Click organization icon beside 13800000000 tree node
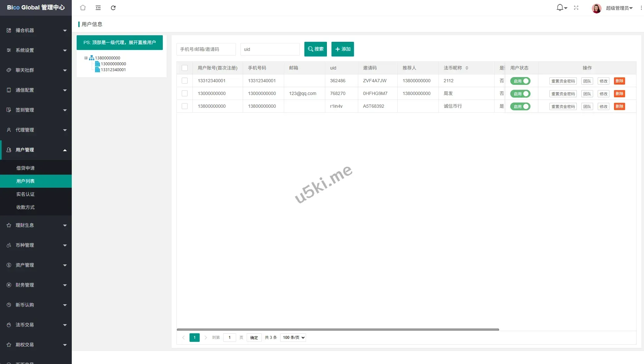 pyautogui.click(x=92, y=58)
